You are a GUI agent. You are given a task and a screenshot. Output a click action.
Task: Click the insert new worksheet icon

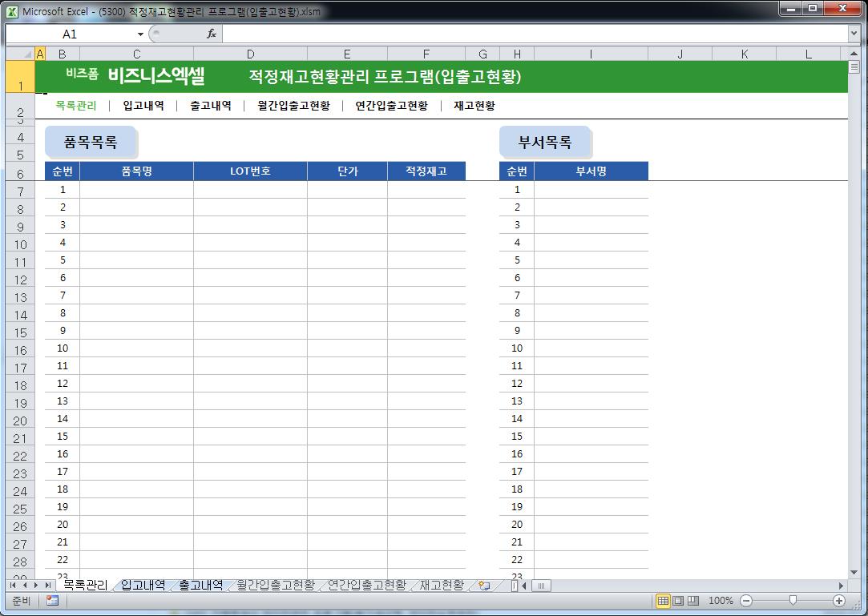pos(484,586)
